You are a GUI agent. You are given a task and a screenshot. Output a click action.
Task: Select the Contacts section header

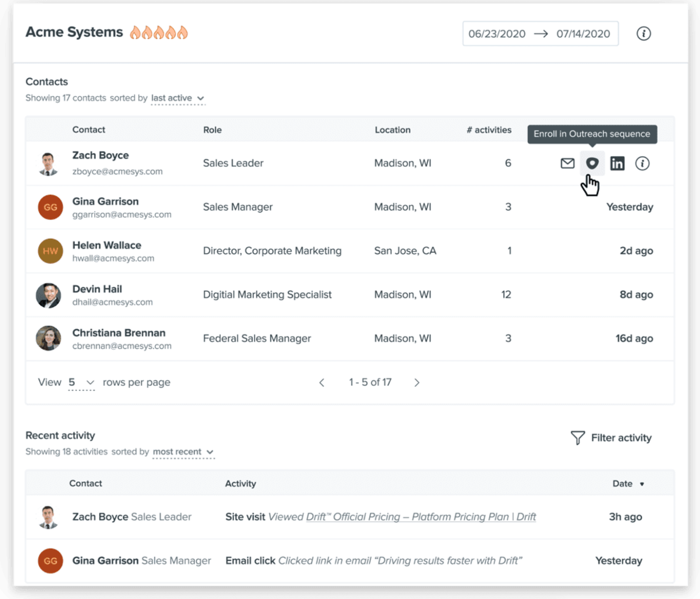point(46,81)
